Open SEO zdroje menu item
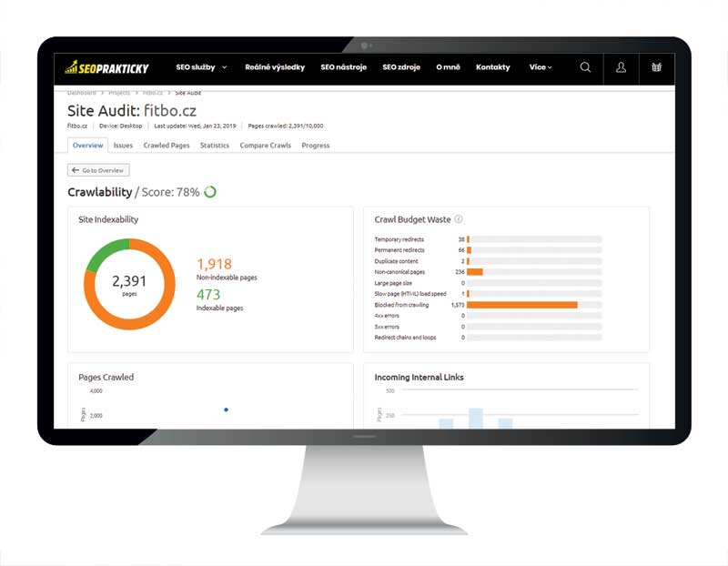Viewport: 728px width, 566px height. [x=401, y=67]
